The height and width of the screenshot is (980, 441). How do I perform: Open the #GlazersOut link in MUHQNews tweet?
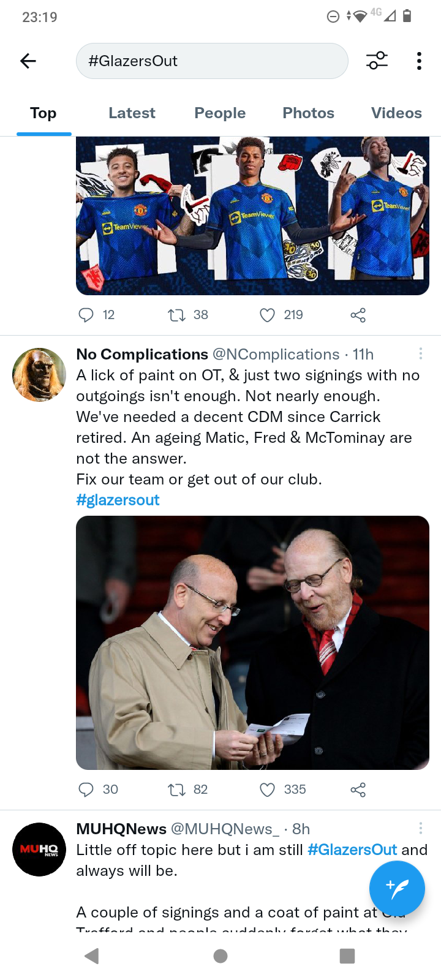(352, 850)
